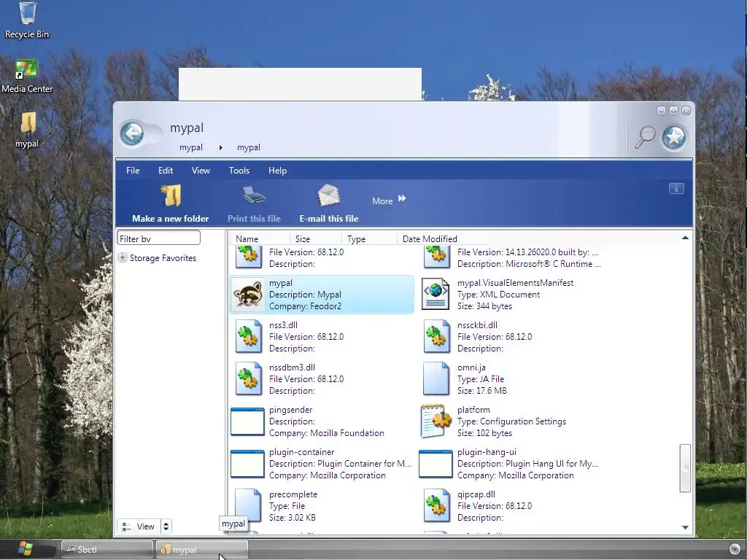Click the scroll down arrow in file list
Image resolution: width=747 pixels, height=560 pixels.
685,527
